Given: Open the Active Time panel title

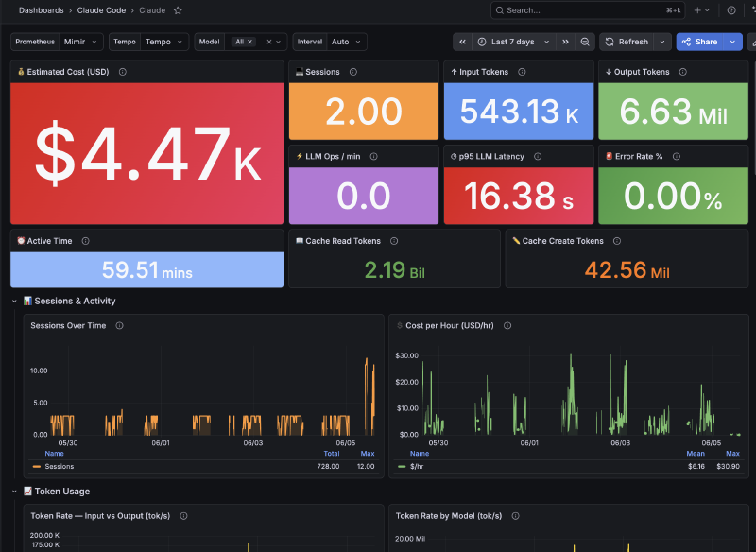Looking at the screenshot, I should [x=49, y=241].
